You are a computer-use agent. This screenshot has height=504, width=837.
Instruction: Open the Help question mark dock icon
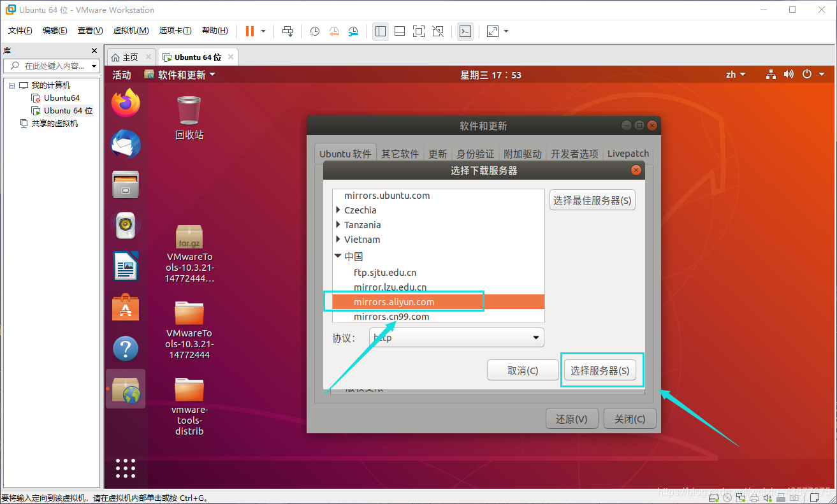click(126, 349)
